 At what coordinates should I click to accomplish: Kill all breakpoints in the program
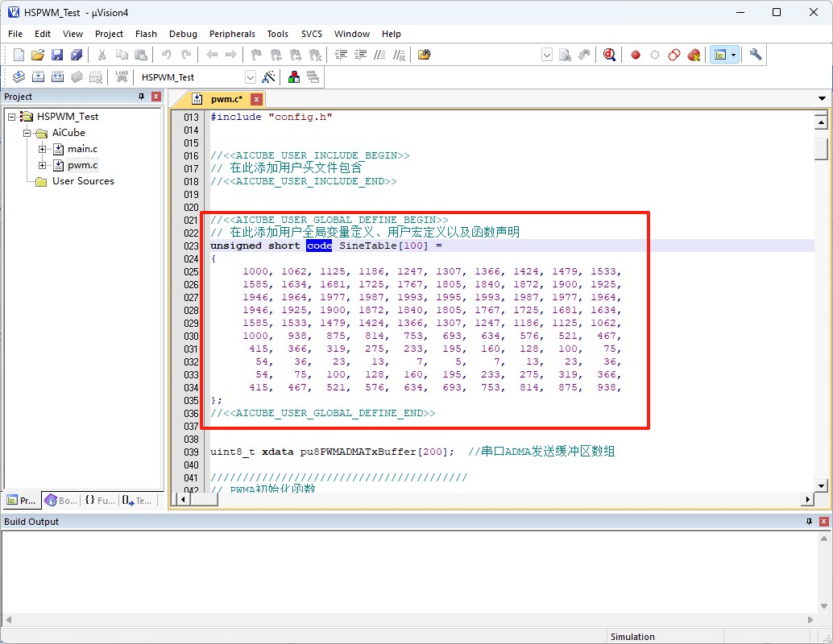point(694,54)
